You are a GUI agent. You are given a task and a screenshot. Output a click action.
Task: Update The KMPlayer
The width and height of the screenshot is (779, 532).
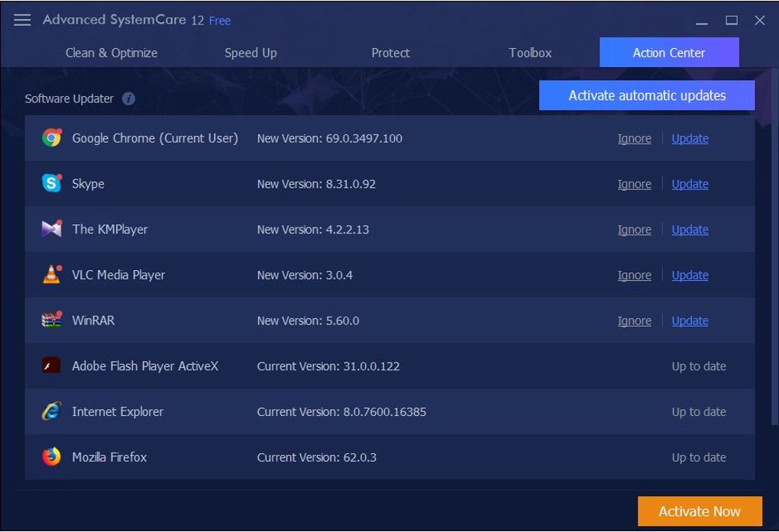coord(690,230)
